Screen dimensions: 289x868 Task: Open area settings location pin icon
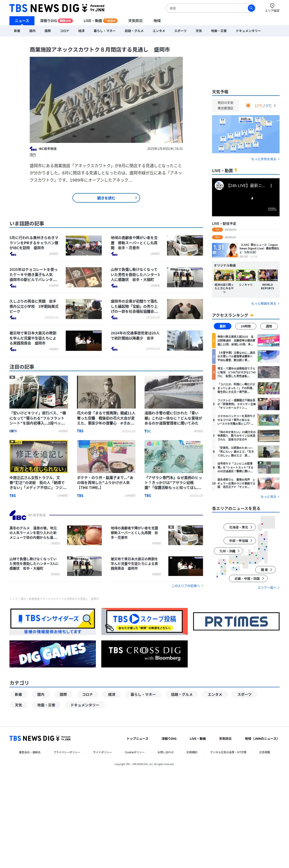[x=272, y=5]
